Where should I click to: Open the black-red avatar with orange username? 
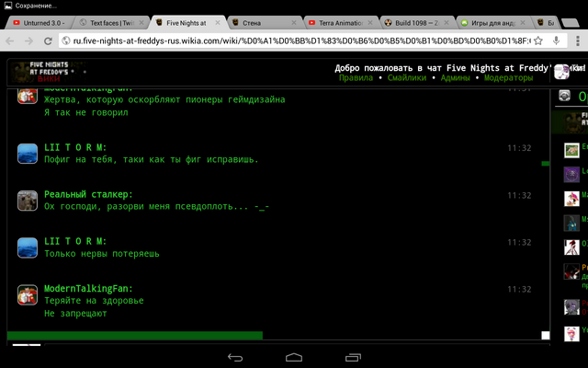[571, 271]
